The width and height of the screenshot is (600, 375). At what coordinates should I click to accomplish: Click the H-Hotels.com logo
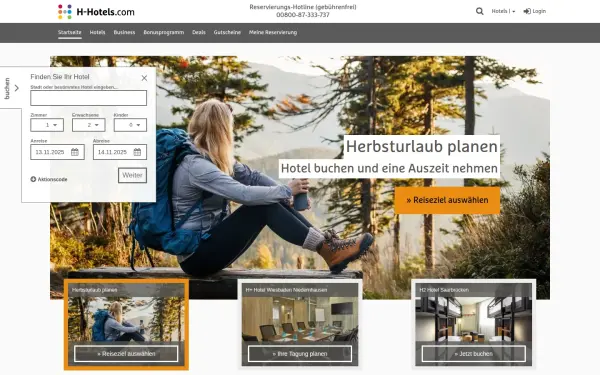(96, 11)
